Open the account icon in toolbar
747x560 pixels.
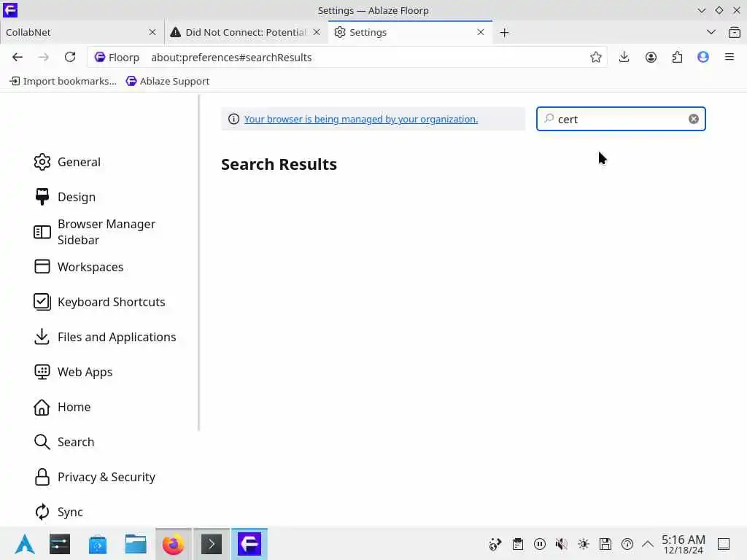point(651,57)
